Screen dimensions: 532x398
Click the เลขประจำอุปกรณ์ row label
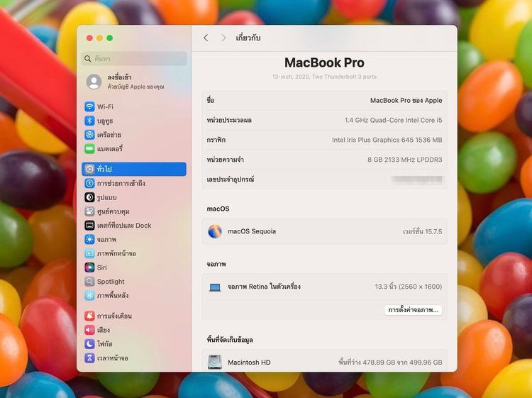pyautogui.click(x=231, y=179)
